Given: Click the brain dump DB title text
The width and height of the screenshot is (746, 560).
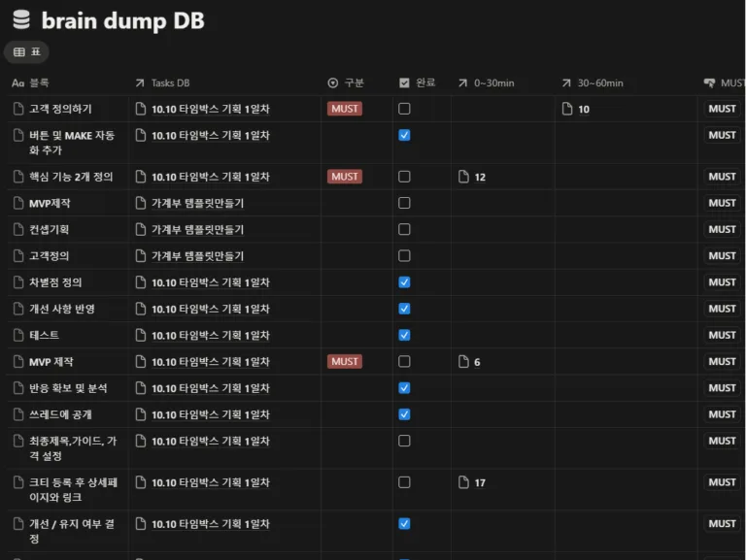Looking at the screenshot, I should (x=122, y=20).
